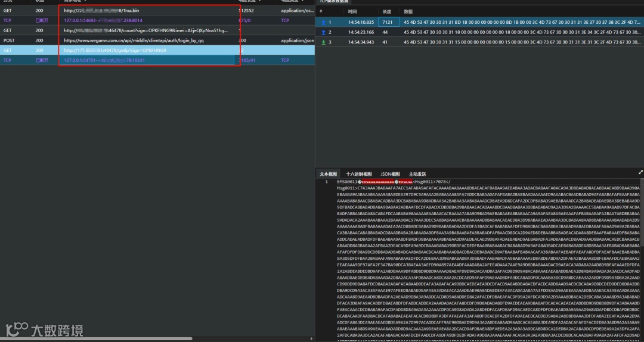Click the hex data of packet 2
This screenshot has height=342, width=644.
coord(522,32)
